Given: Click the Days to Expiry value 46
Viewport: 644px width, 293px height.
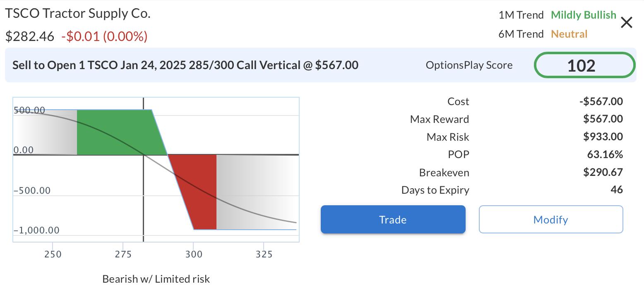Looking at the screenshot, I should click(x=616, y=190).
